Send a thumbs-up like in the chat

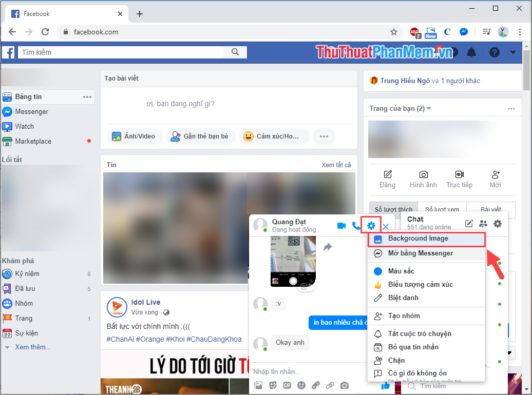click(x=386, y=385)
